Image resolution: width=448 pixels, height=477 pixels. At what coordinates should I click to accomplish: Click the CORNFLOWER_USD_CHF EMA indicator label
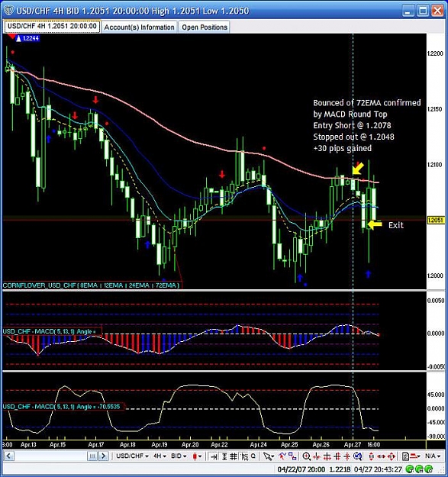91,285
